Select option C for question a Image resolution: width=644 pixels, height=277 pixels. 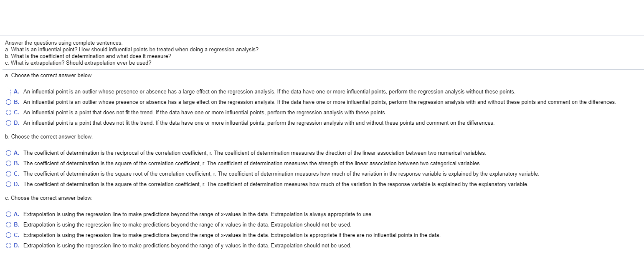8,112
